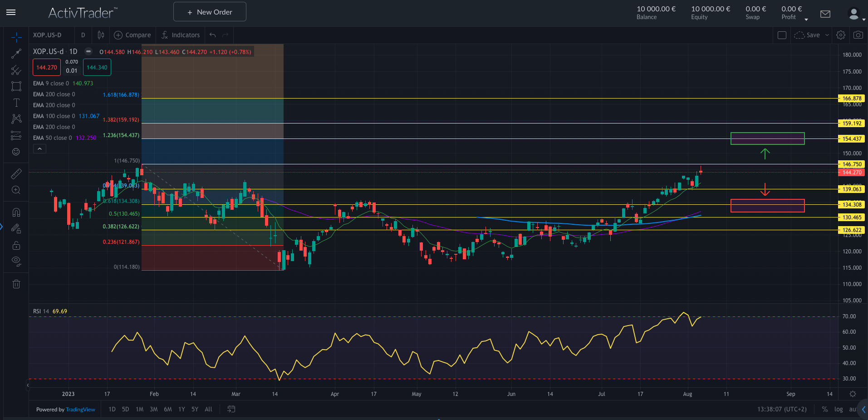
Task: Select the 6M time range
Action: click(167, 409)
